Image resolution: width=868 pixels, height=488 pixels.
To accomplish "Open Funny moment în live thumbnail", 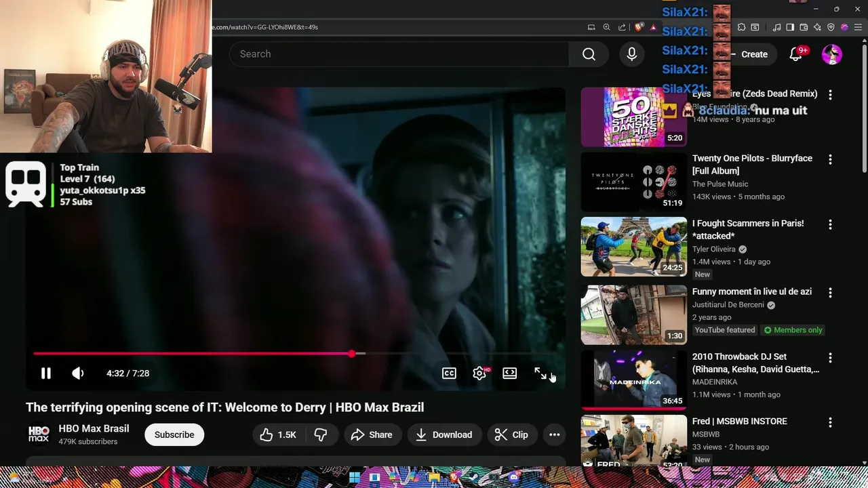I will (633, 315).
